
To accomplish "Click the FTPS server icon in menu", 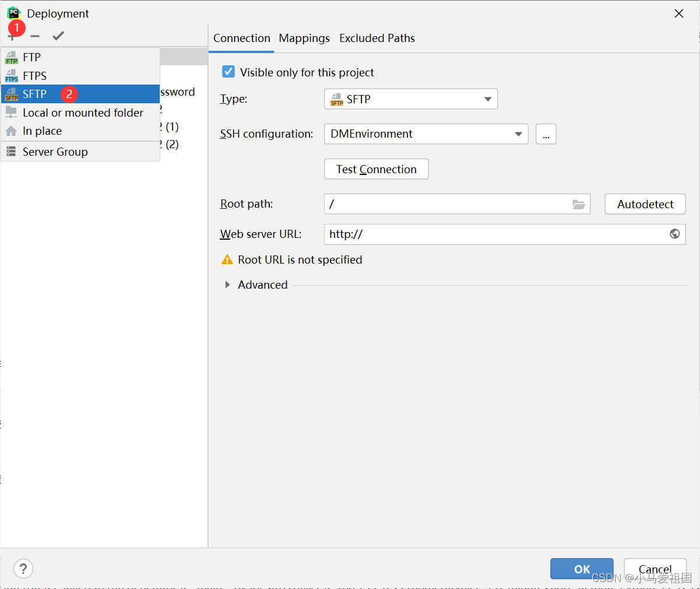I will (x=12, y=76).
